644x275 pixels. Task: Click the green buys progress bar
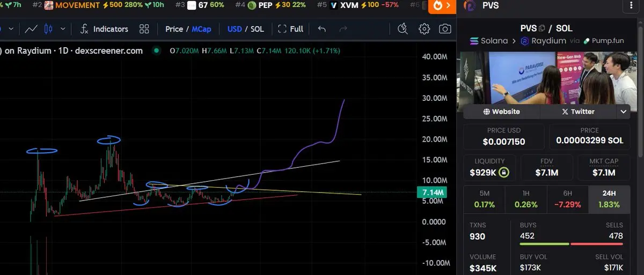544,244
